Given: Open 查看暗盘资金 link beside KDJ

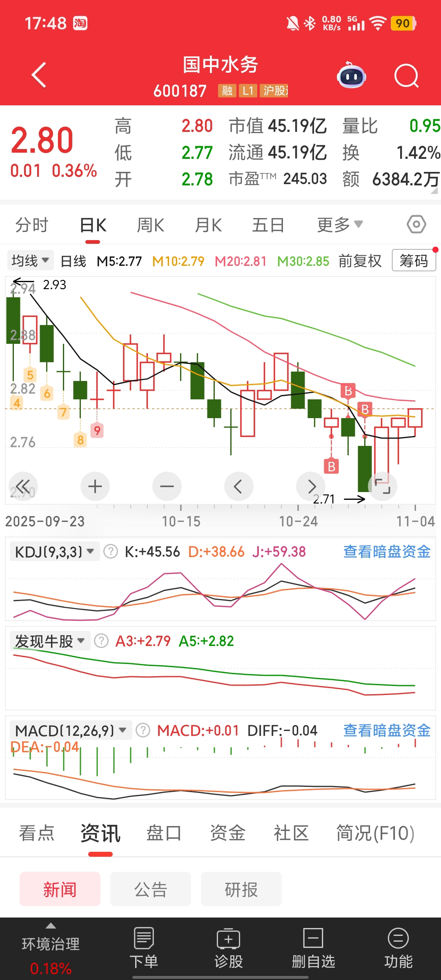Looking at the screenshot, I should click(x=387, y=552).
